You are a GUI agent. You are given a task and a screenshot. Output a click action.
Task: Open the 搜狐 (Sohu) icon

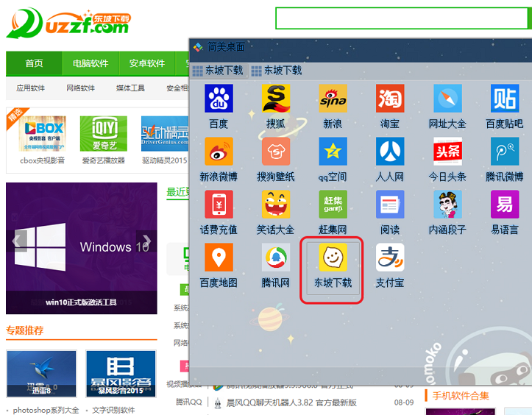tap(276, 99)
